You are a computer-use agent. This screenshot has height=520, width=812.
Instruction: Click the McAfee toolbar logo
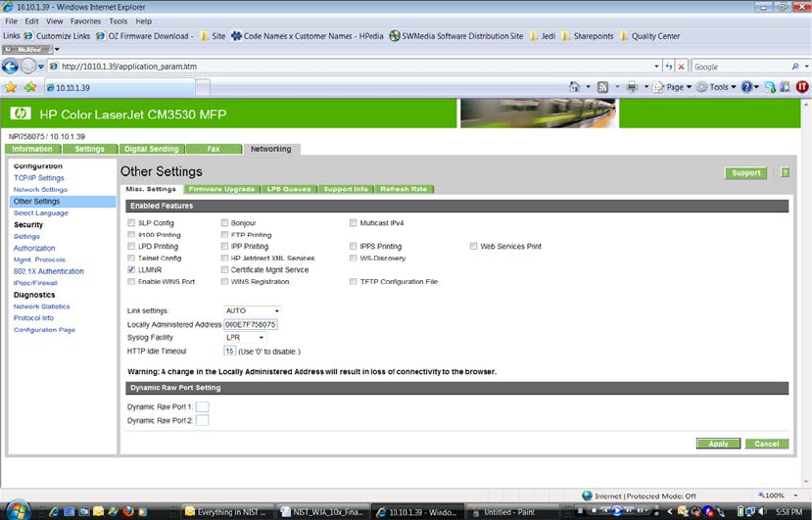pos(26,50)
